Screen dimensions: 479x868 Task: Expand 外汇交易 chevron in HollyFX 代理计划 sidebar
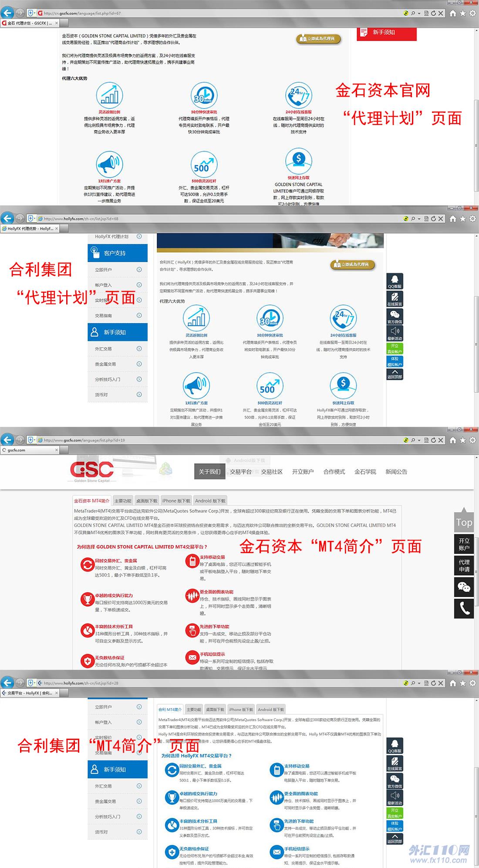pos(139,348)
